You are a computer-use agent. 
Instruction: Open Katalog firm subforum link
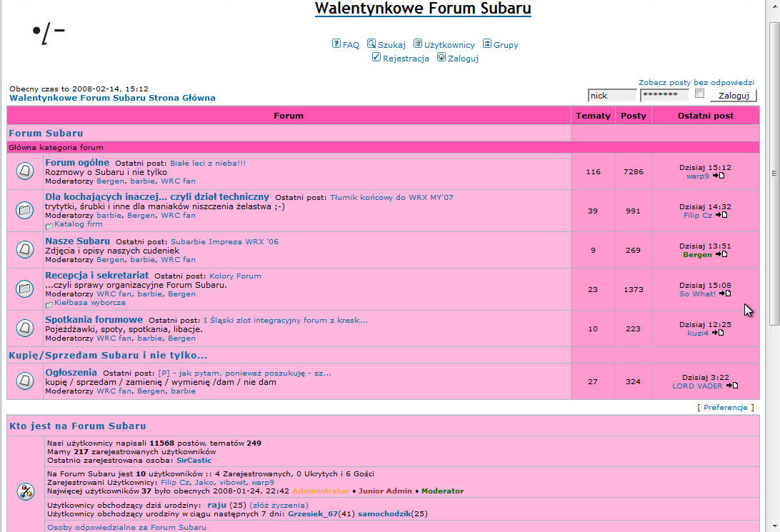79,224
